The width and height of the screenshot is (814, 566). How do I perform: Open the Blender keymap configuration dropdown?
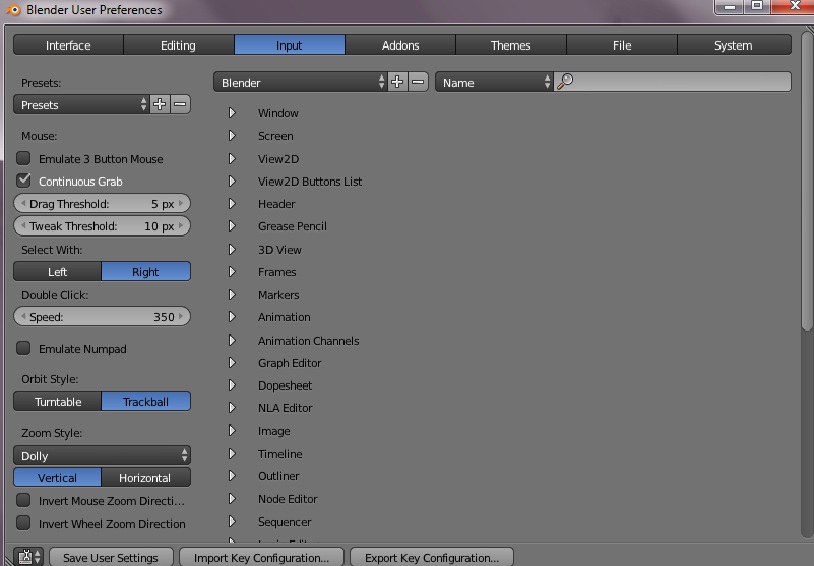point(301,82)
